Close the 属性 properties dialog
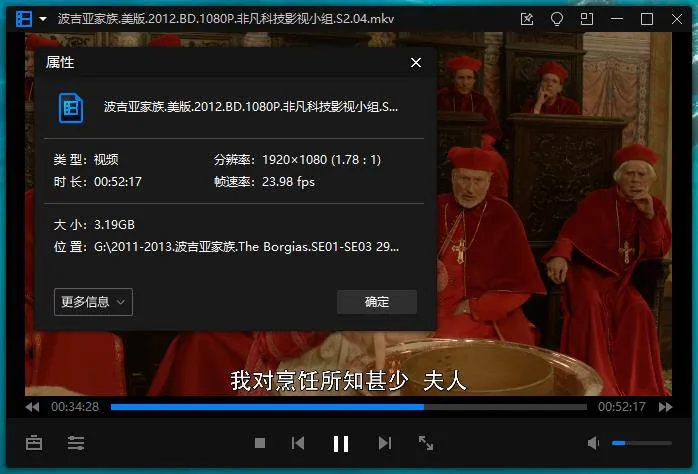Image resolution: width=698 pixels, height=474 pixels. 416,63
